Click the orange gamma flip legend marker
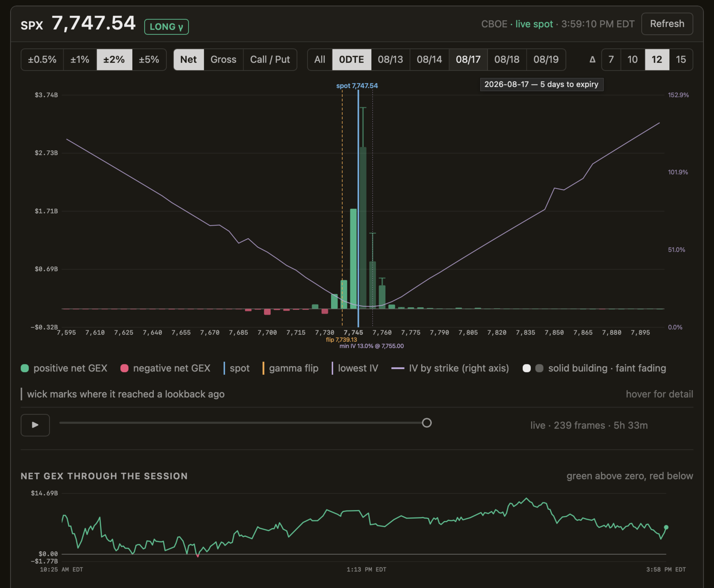The image size is (714, 588). (263, 368)
